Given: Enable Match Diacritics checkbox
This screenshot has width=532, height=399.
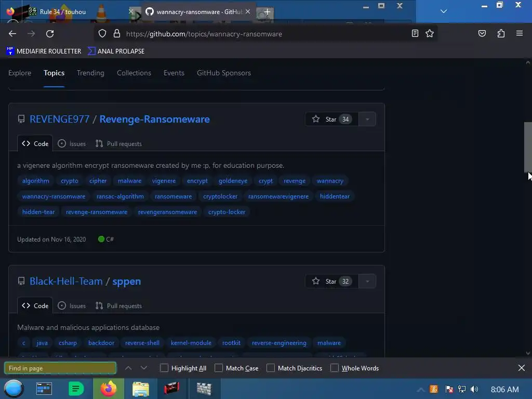Looking at the screenshot, I should tap(270, 368).
